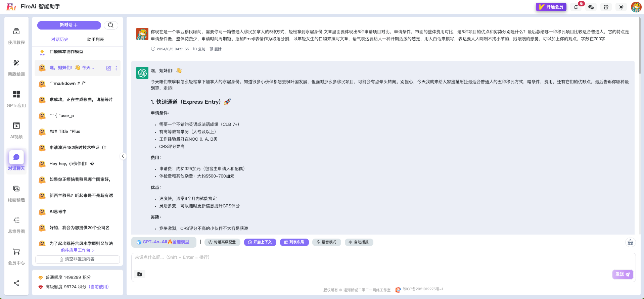The image size is (644, 299).
Task: Click the share icon in sidebar
Action: click(x=16, y=283)
